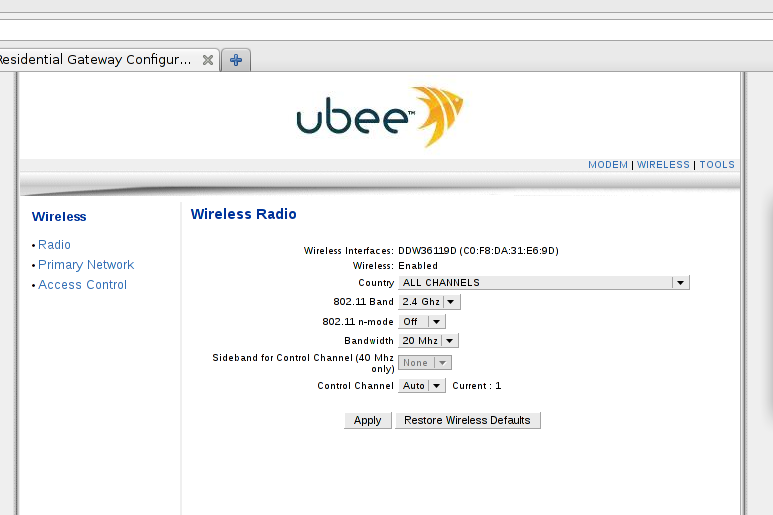Open Primary Network settings link

86,265
